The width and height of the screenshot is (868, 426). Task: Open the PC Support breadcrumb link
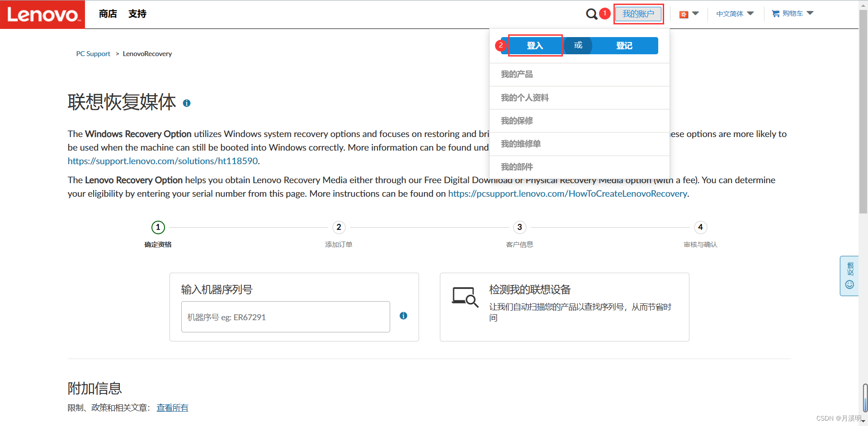pos(93,53)
